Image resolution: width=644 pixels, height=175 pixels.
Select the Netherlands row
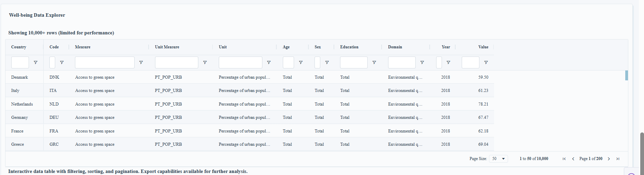coord(22,104)
